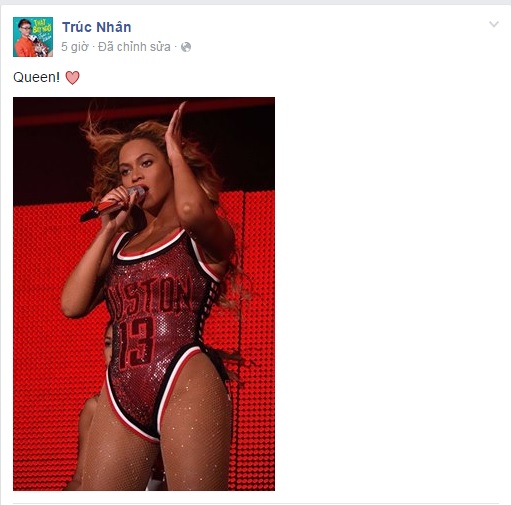This screenshot has height=505, width=511.
Task: Click the yellow title text on avatar
Action: (x=42, y=25)
